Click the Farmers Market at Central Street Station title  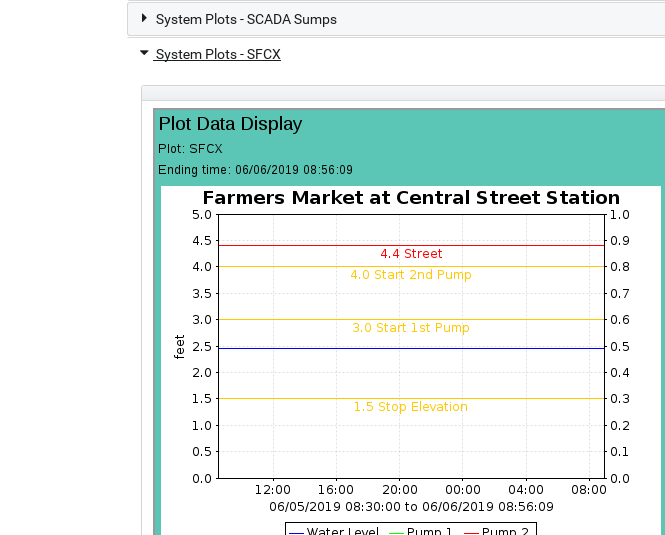[x=411, y=198]
